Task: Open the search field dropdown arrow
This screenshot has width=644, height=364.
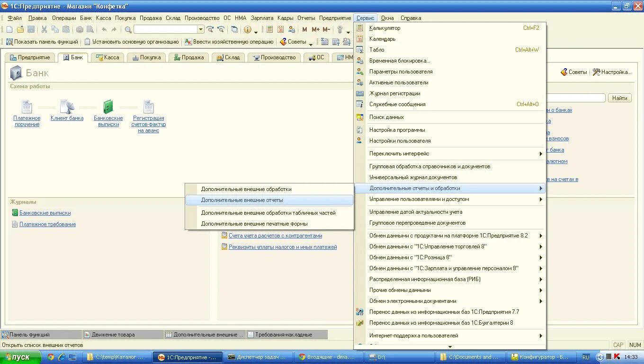Action: click(x=201, y=29)
